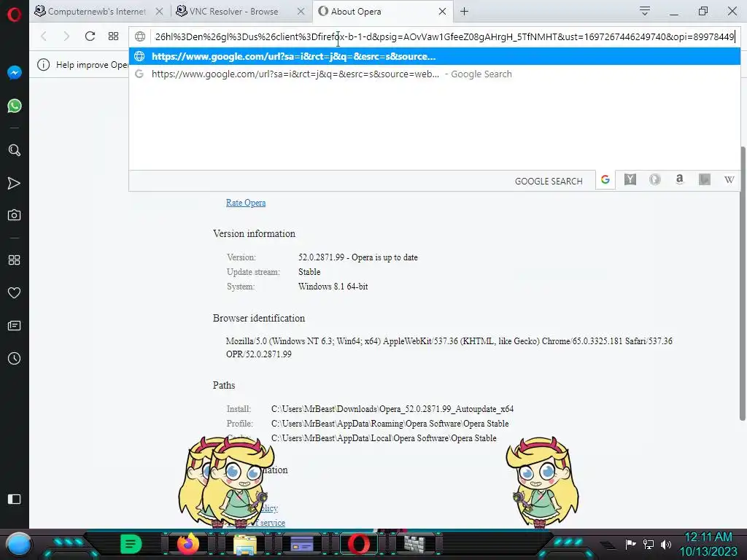Open the purple window app on taskbar
The height and width of the screenshot is (560, 747).
click(x=302, y=544)
